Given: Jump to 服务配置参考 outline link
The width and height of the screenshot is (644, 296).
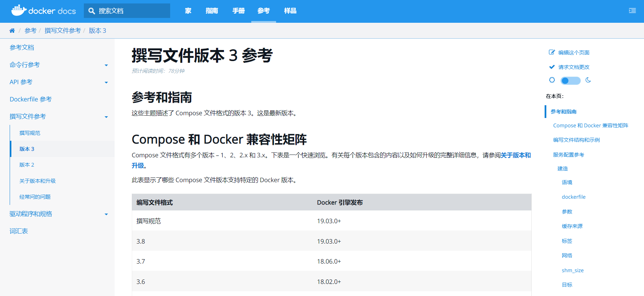Looking at the screenshot, I should 569,155.
